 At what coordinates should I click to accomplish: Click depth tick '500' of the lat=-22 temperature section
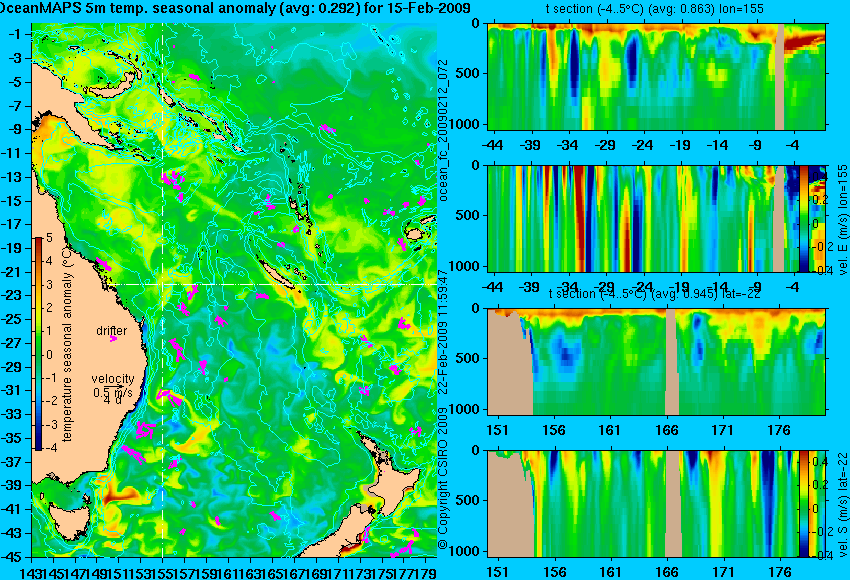pyautogui.click(x=469, y=358)
